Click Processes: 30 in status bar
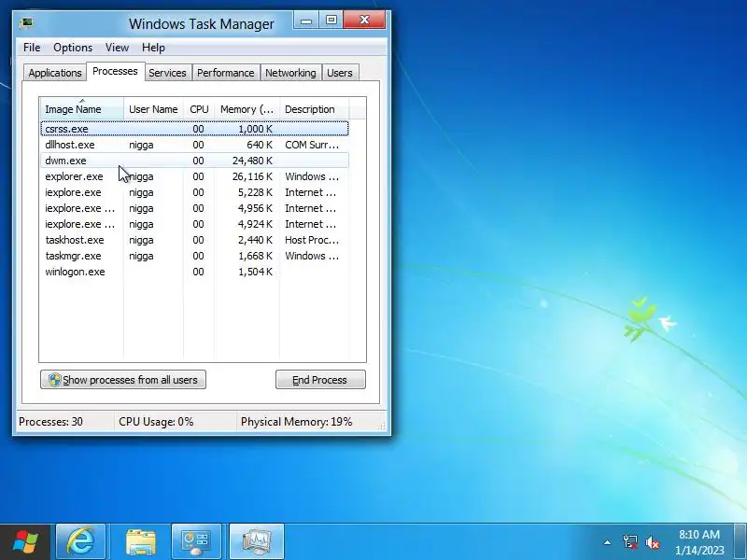Viewport: 747px width, 560px height. click(x=51, y=422)
